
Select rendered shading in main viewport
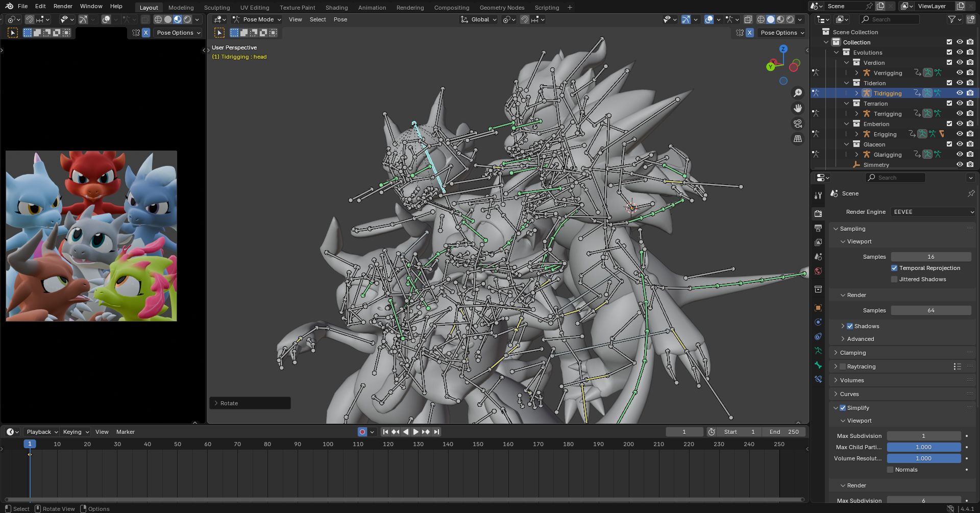(790, 19)
